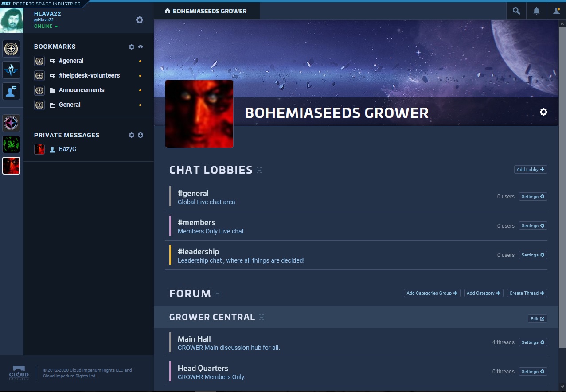Add a new private message with plus icon

pyautogui.click(x=141, y=135)
